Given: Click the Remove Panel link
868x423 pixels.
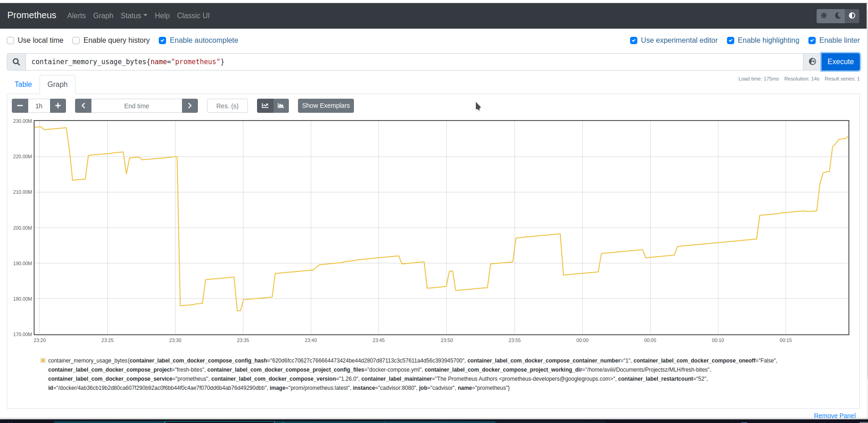Looking at the screenshot, I should coord(835,416).
